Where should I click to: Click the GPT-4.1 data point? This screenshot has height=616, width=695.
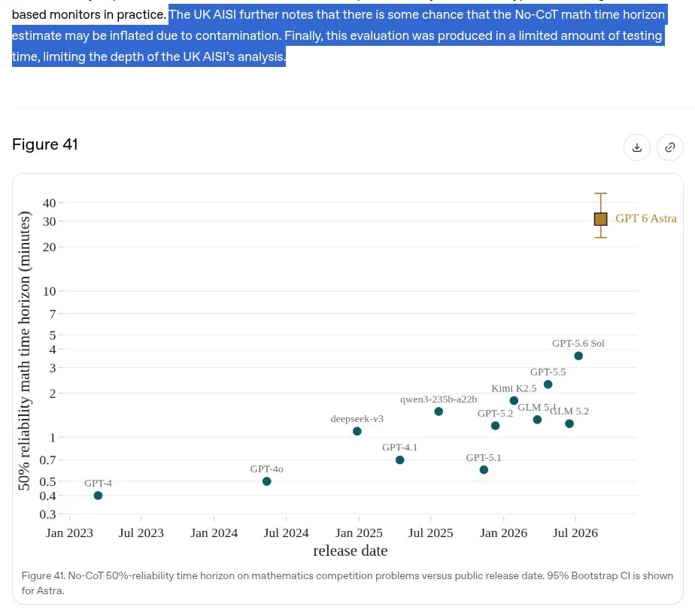[x=400, y=460]
